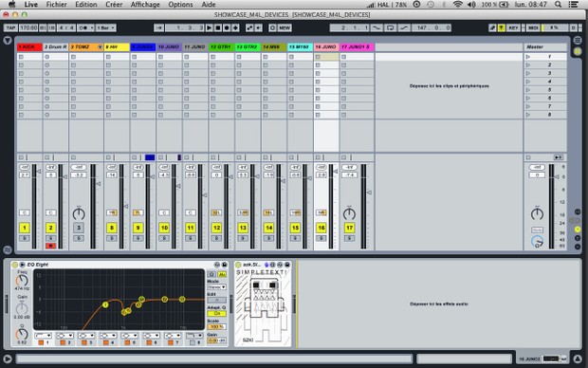Click the transport Play button
The image size is (588, 368).
210,28
